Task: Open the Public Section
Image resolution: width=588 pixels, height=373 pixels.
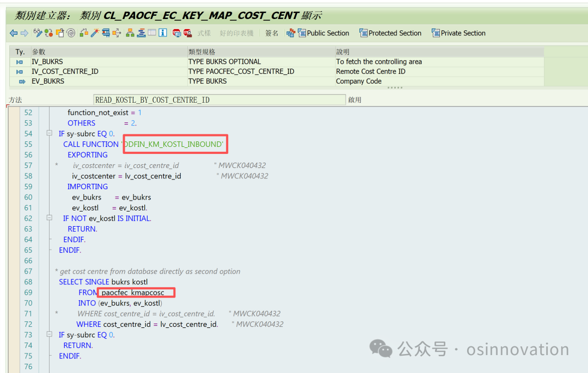Action: (x=323, y=33)
